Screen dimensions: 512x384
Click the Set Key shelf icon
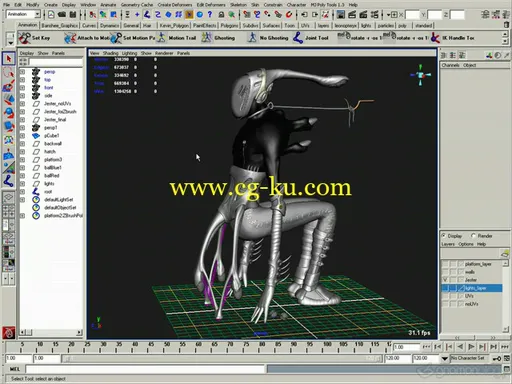tap(25, 38)
